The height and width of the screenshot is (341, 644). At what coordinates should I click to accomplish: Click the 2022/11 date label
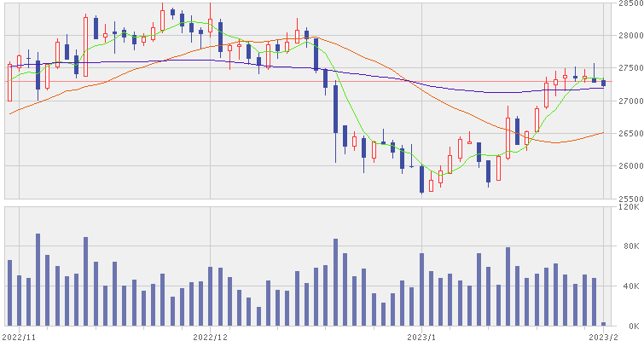pos(20,337)
